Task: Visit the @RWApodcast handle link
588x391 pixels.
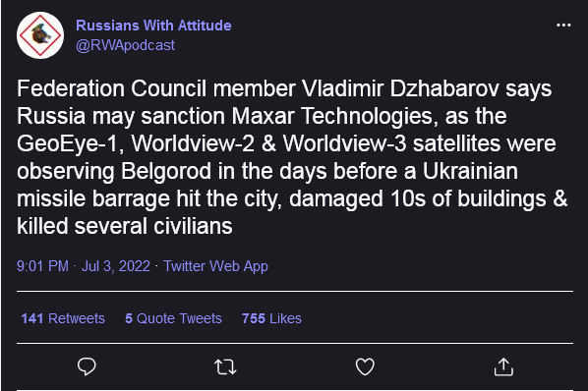Action: 125,45
